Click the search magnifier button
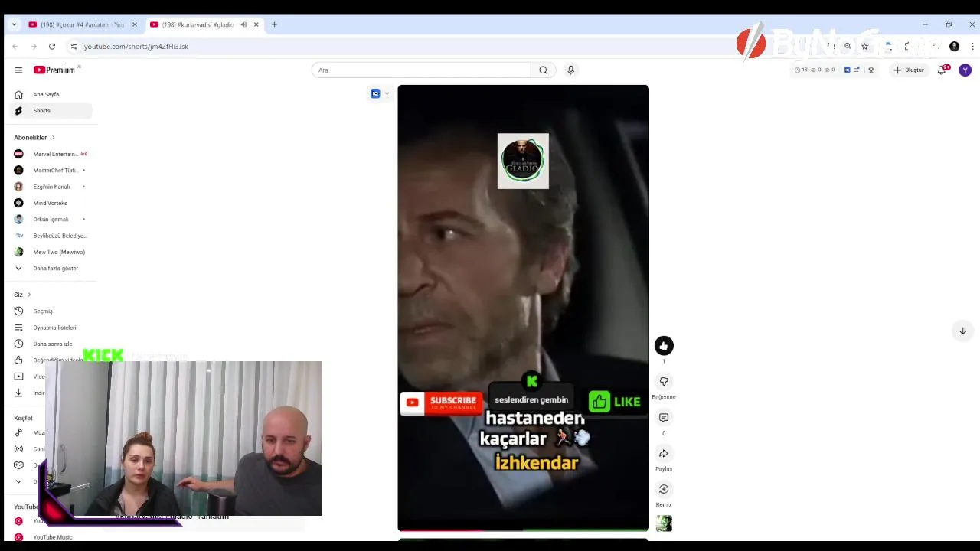This screenshot has height=551, width=980. [544, 70]
